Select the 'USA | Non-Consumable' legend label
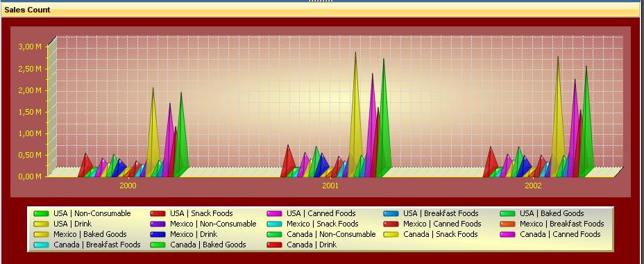 (x=92, y=213)
